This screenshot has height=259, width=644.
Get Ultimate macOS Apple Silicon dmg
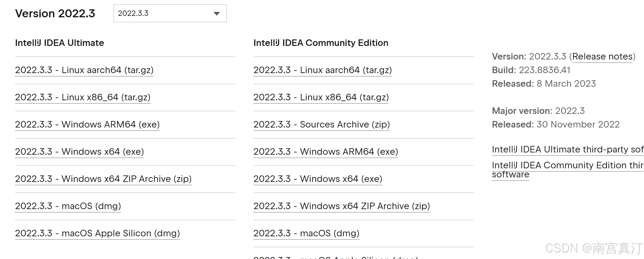click(97, 233)
